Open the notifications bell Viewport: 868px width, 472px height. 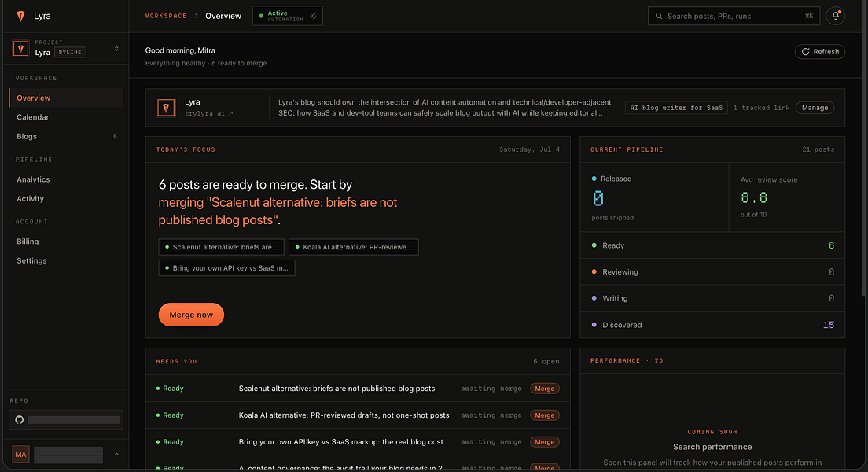point(835,16)
